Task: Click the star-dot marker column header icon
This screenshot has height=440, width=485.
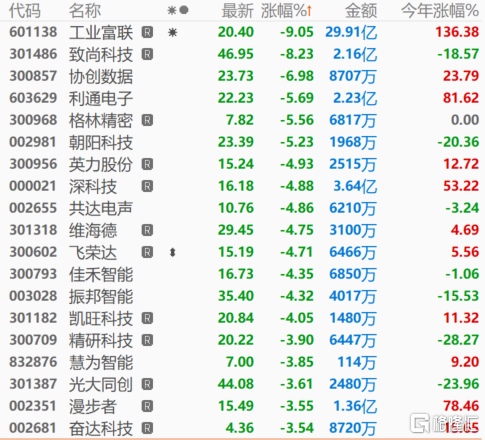Action: click(x=178, y=11)
